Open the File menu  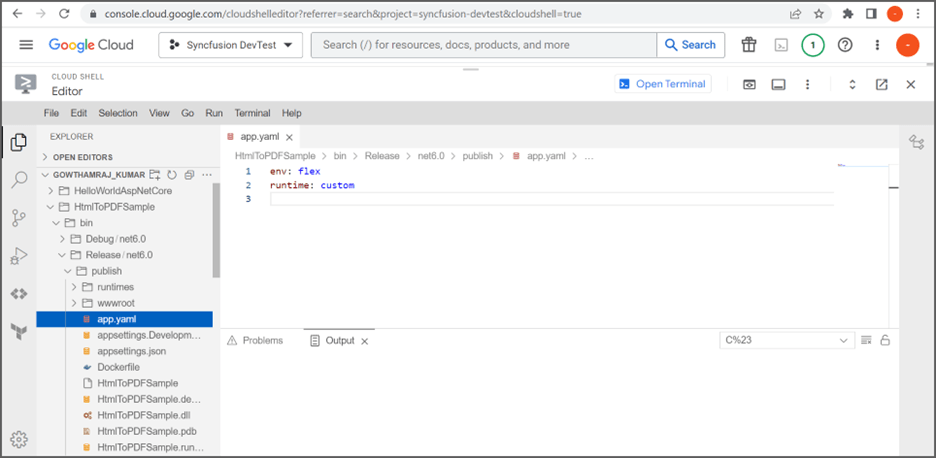51,113
